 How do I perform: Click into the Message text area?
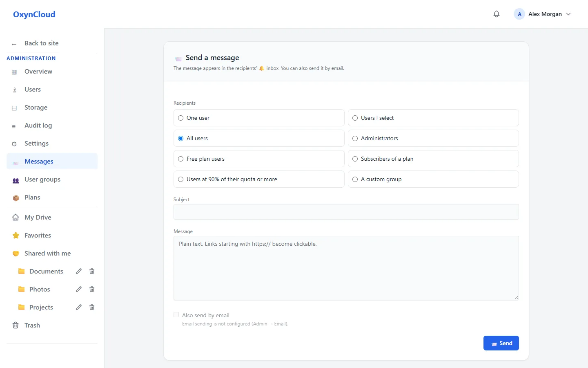(x=346, y=268)
